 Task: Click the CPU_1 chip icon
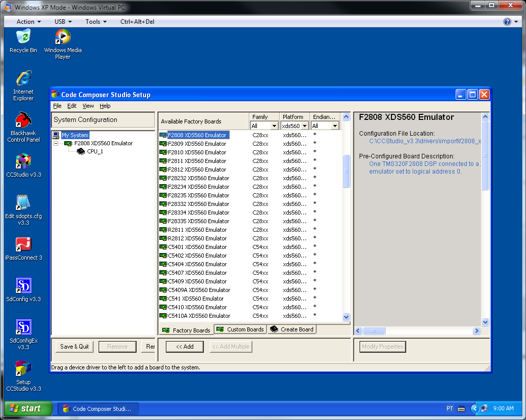coord(81,151)
